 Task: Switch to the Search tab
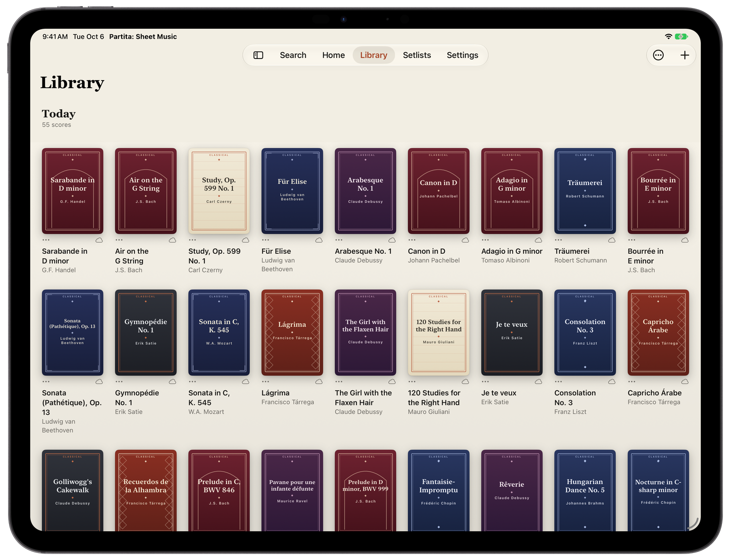click(x=293, y=55)
